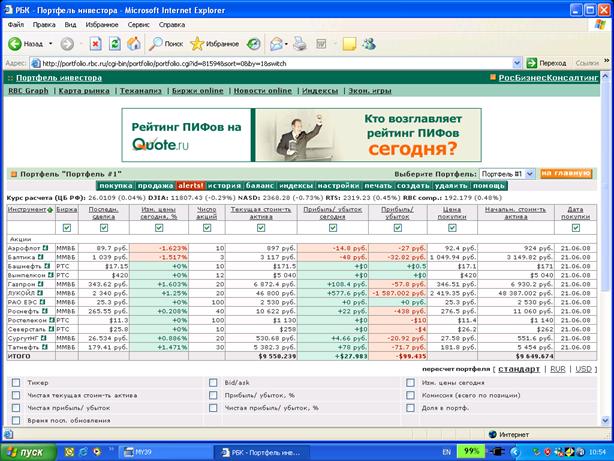Click the orange на главную button
The image size is (614, 461).
[x=566, y=174]
